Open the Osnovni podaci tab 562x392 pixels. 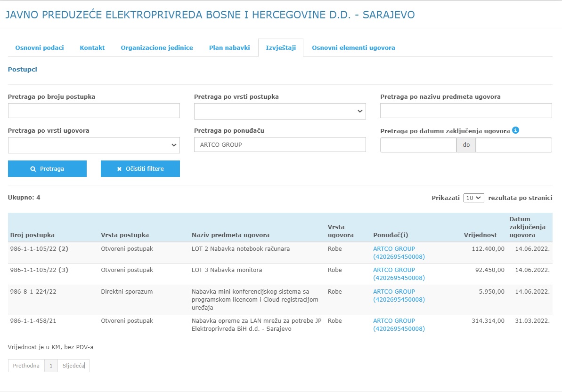click(40, 48)
